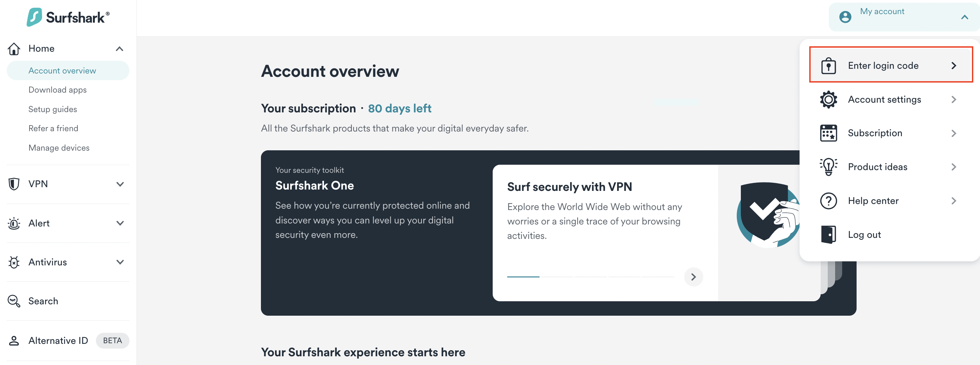Screen dimensions: 980x365
Task: Collapse the My account dropdown
Action: pos(964,17)
